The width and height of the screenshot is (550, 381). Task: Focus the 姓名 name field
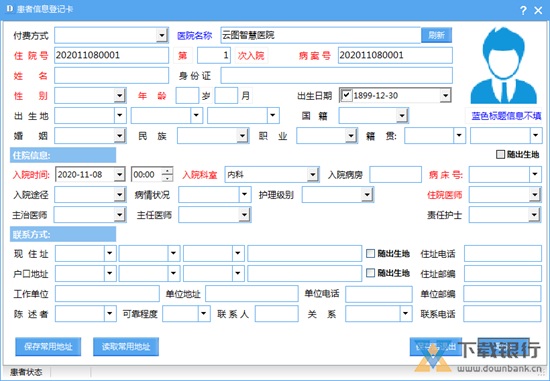point(112,75)
